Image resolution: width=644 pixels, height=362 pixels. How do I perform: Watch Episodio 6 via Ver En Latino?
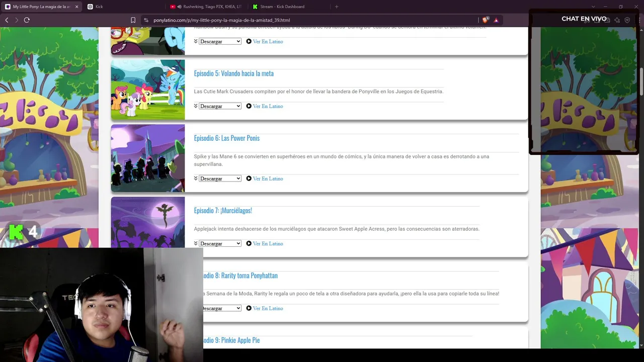tap(268, 178)
